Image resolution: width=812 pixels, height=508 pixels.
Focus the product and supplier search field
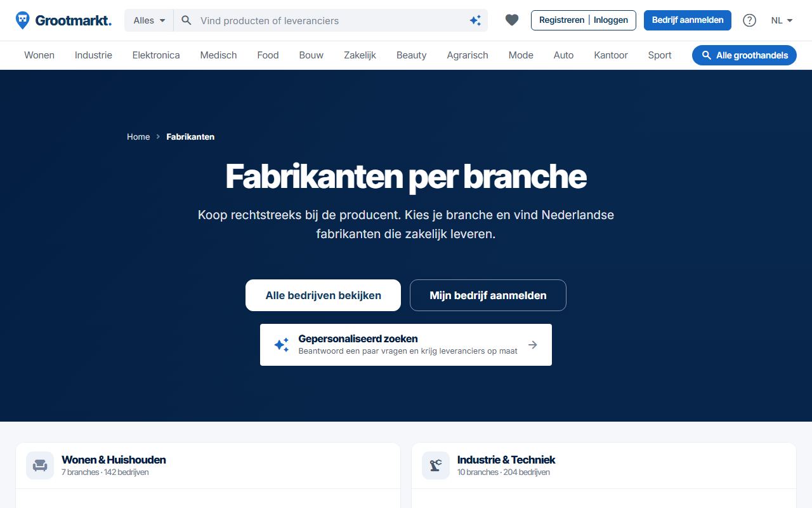[331, 20]
